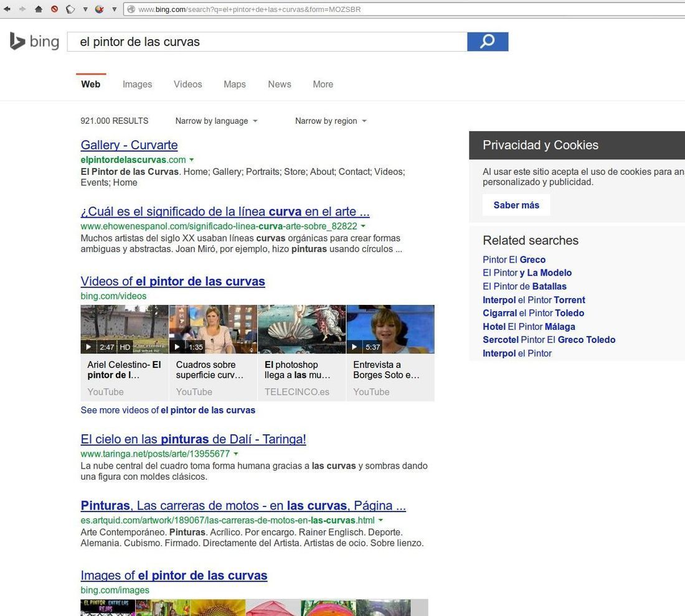This screenshot has width=685, height=616.
Task: Click the '921.000 RESULTS' count text
Action: tap(114, 121)
